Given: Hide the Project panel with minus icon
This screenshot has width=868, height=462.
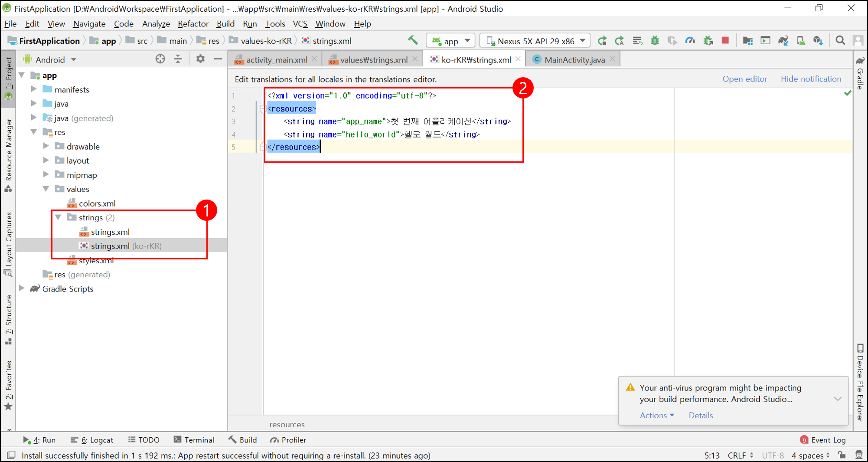Looking at the screenshot, I should click(x=218, y=59).
